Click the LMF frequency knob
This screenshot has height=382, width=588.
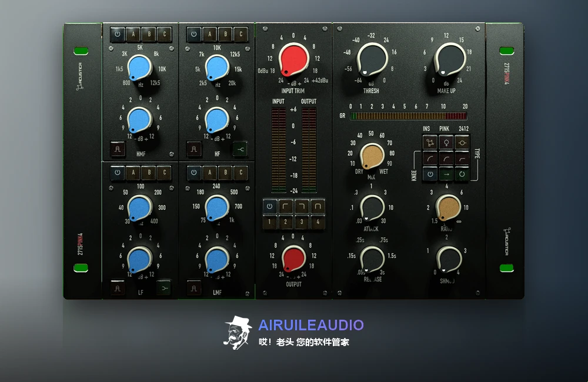[x=217, y=207]
